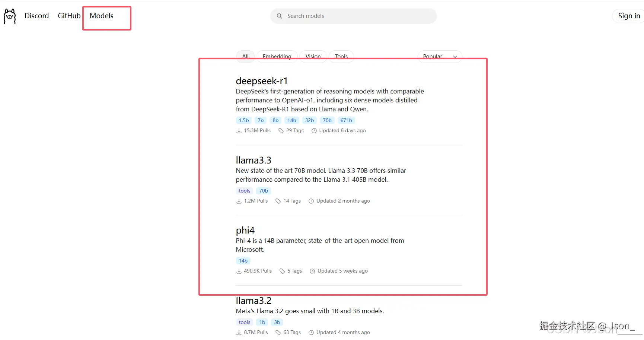The image size is (644, 340).
Task: Click the tools tag of llama3.2
Action: point(245,322)
